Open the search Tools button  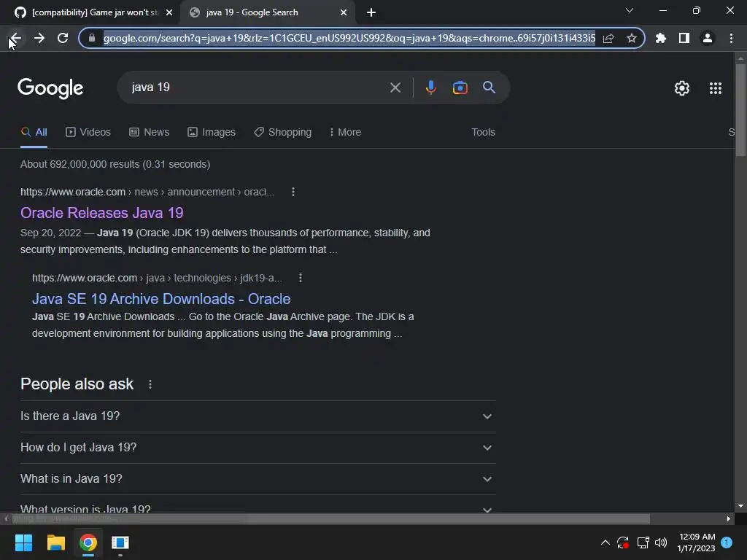[483, 133]
